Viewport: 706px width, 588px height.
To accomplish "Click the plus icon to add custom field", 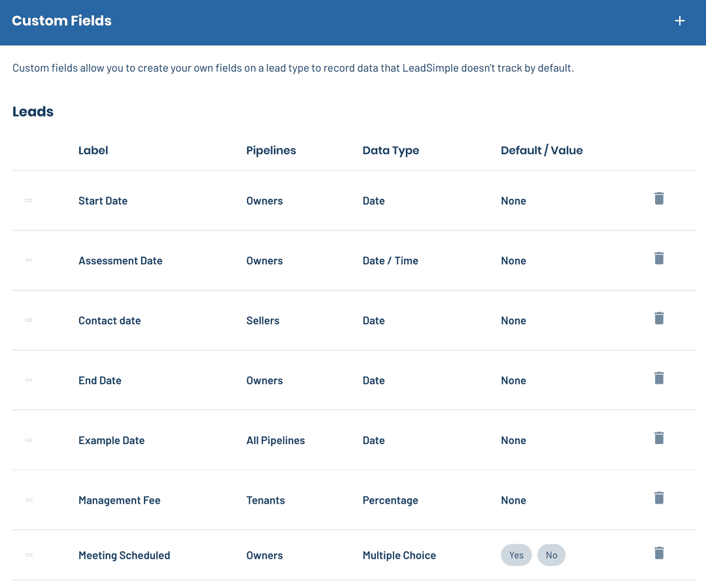I will [680, 21].
